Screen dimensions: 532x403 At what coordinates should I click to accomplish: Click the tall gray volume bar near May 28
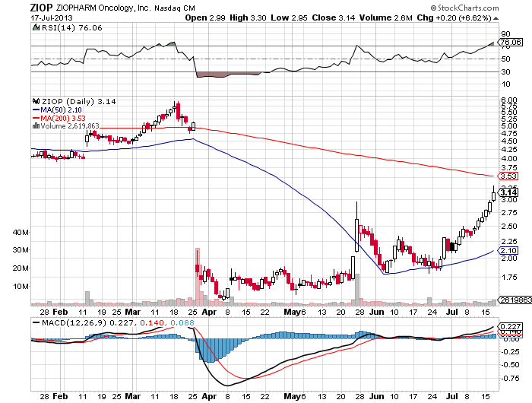pos(357,290)
